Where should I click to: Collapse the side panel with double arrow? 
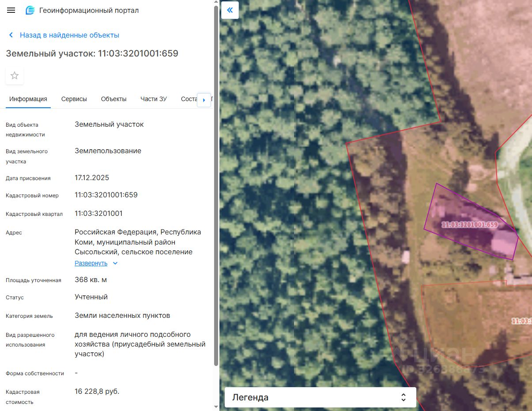tap(230, 10)
